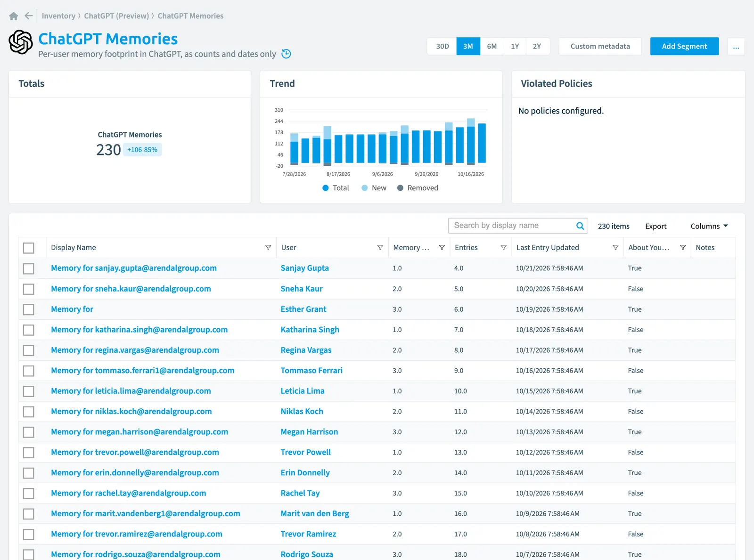754x560 pixels.
Task: Go to the home page icon
Action: pyautogui.click(x=14, y=16)
